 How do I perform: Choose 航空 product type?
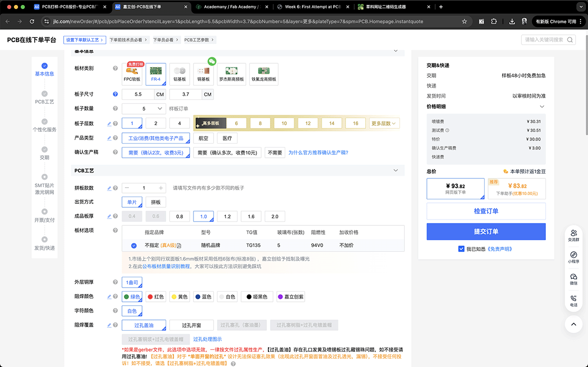point(203,138)
